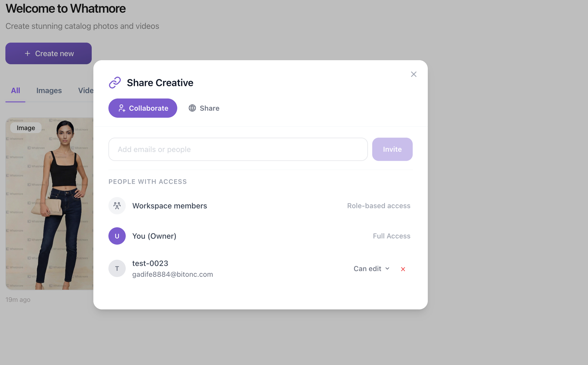The width and height of the screenshot is (588, 365).
Task: Click the add-person icon in Collaborate
Action: (121, 108)
